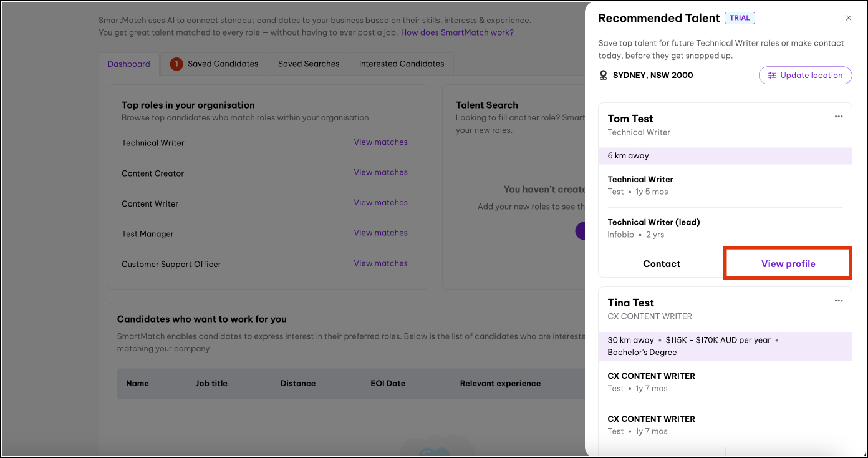The width and height of the screenshot is (868, 458).
Task: Close the Recommended Talent panel
Action: click(849, 17)
